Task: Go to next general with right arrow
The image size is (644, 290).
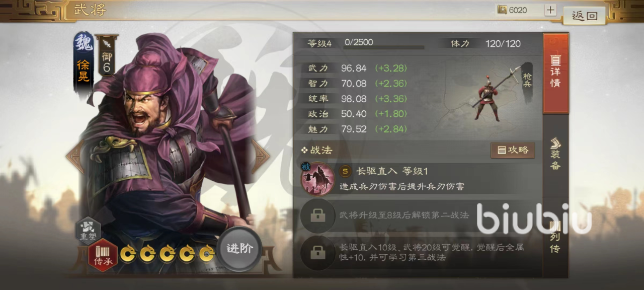Action: [261, 156]
